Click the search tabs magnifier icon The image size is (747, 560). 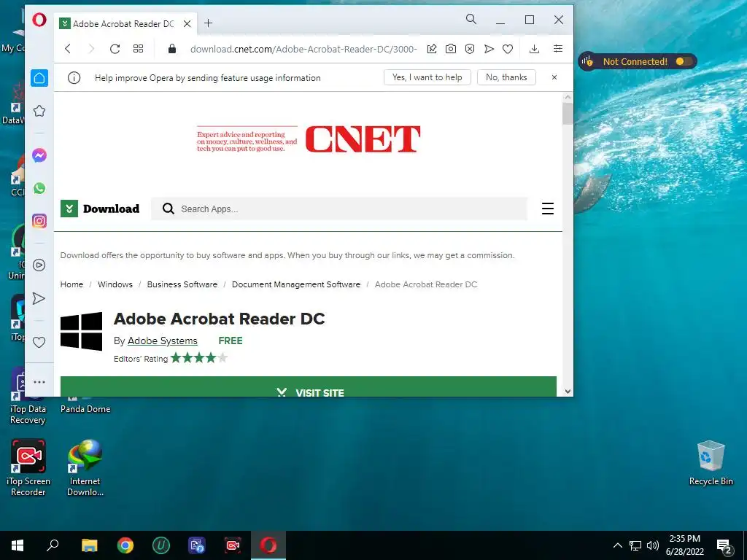click(x=471, y=19)
